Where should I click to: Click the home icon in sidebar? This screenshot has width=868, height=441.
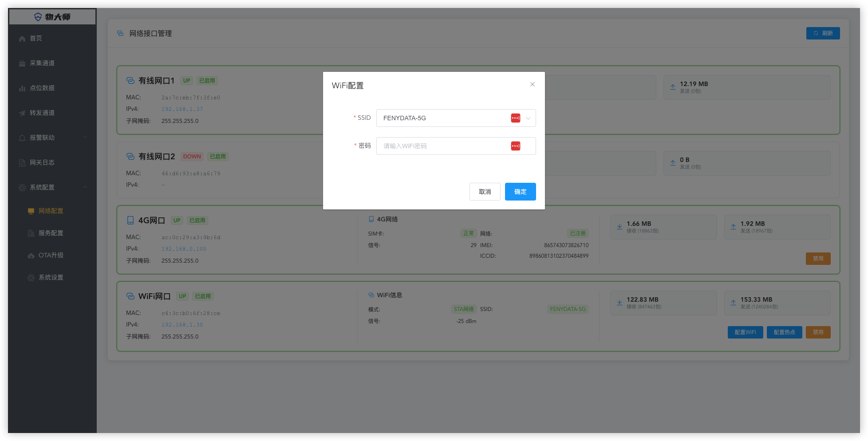coord(22,39)
